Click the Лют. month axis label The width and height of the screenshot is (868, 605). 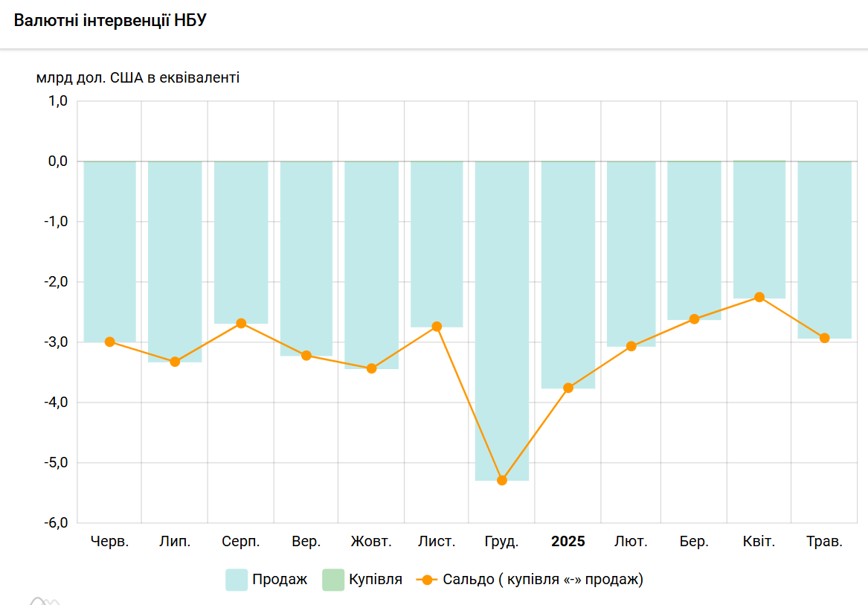tap(631, 542)
